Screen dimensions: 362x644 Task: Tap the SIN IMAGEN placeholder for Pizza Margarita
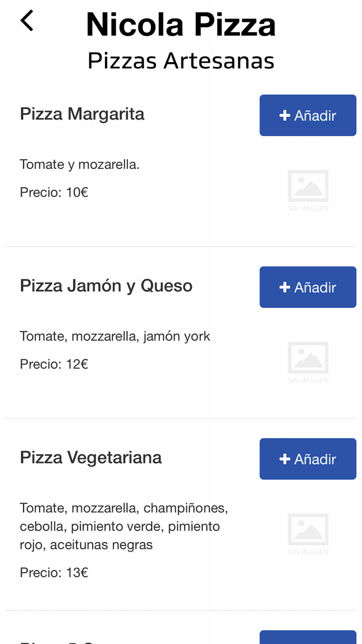(308, 191)
